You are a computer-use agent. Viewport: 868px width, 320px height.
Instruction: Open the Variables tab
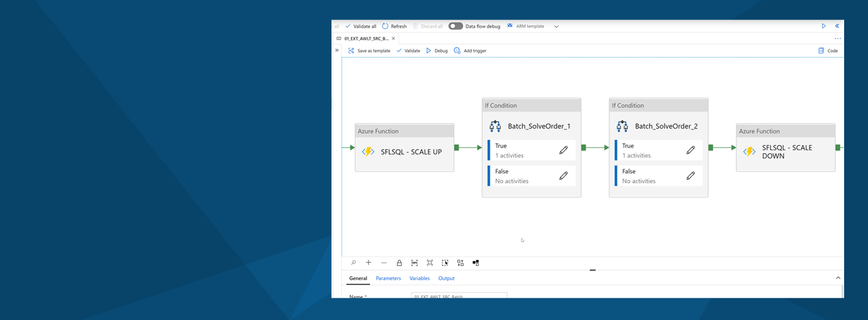tap(419, 278)
